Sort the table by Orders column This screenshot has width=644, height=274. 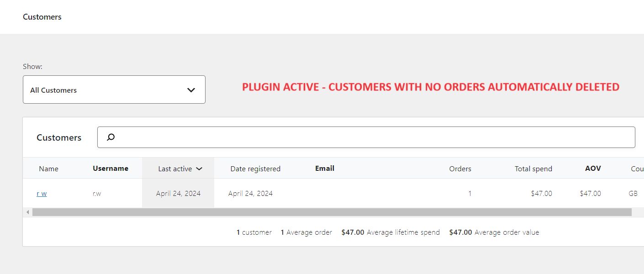[x=460, y=169]
